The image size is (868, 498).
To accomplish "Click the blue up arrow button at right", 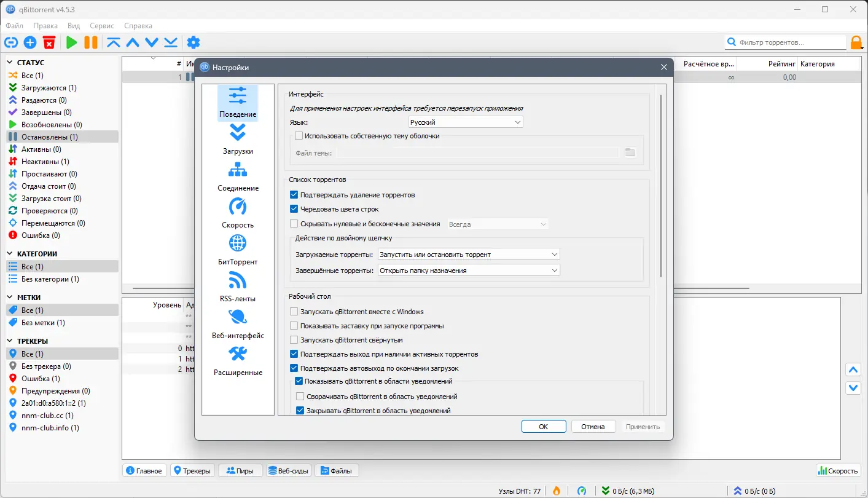I will click(853, 370).
